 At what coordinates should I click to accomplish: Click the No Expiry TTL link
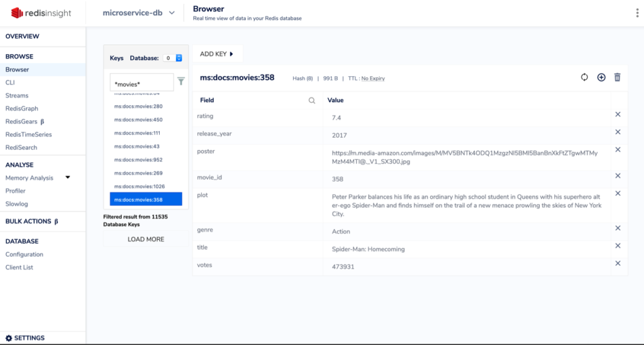pyautogui.click(x=373, y=79)
